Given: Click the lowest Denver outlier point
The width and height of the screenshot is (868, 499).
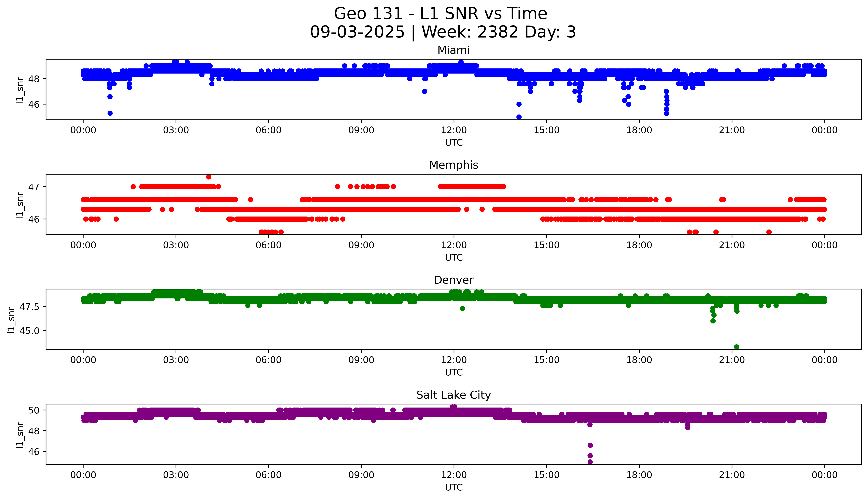Looking at the screenshot, I should (x=736, y=347).
